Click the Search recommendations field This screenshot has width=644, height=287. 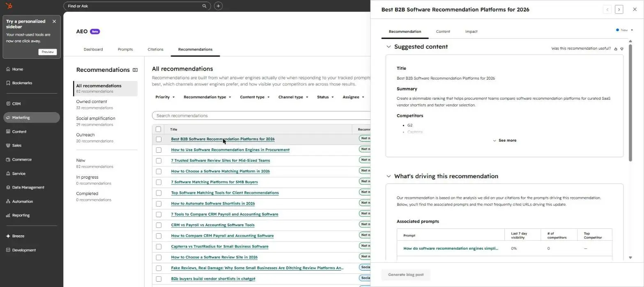[262, 116]
